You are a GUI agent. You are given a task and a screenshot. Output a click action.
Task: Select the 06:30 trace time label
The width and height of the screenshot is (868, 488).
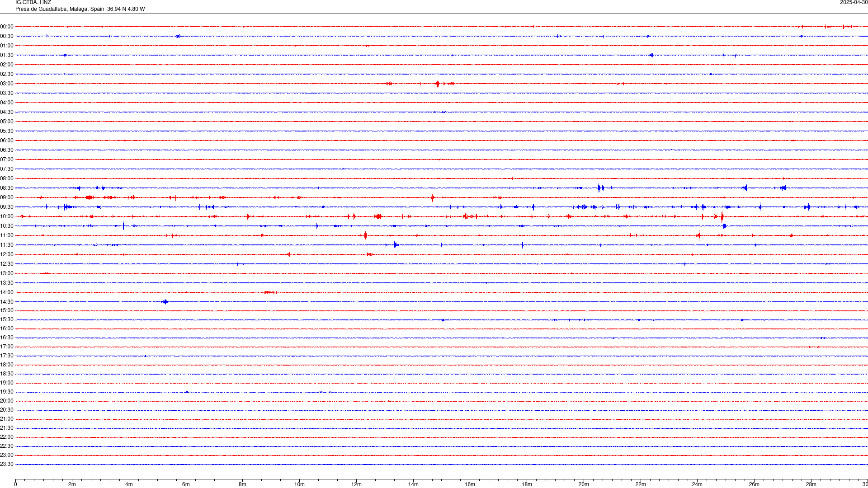pyautogui.click(x=7, y=150)
